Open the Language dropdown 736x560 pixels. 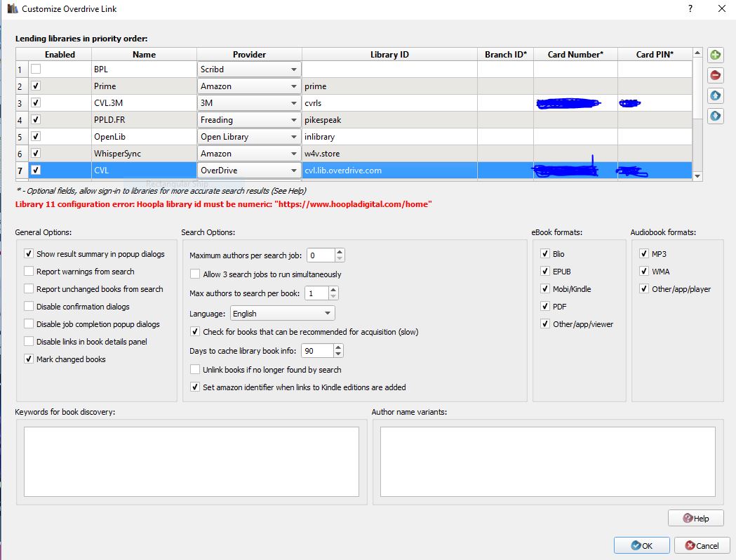point(282,314)
